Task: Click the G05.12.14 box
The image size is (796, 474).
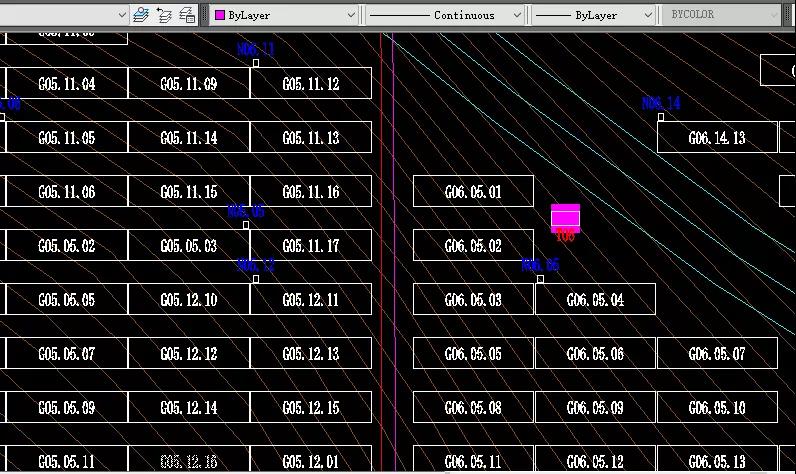Action: pos(189,407)
